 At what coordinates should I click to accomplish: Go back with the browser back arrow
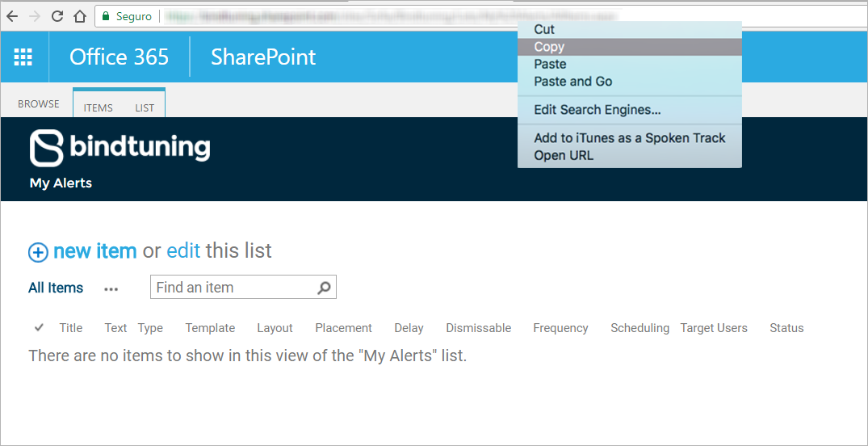[11, 16]
